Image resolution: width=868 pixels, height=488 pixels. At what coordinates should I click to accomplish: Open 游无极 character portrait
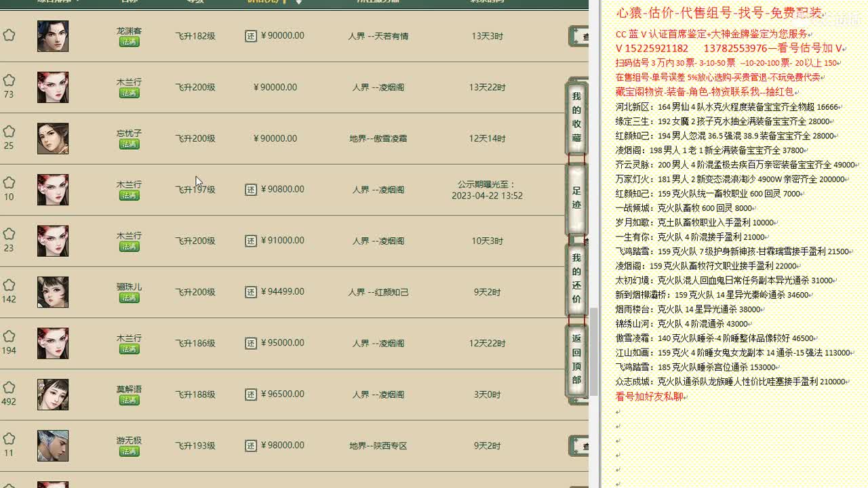click(x=53, y=446)
